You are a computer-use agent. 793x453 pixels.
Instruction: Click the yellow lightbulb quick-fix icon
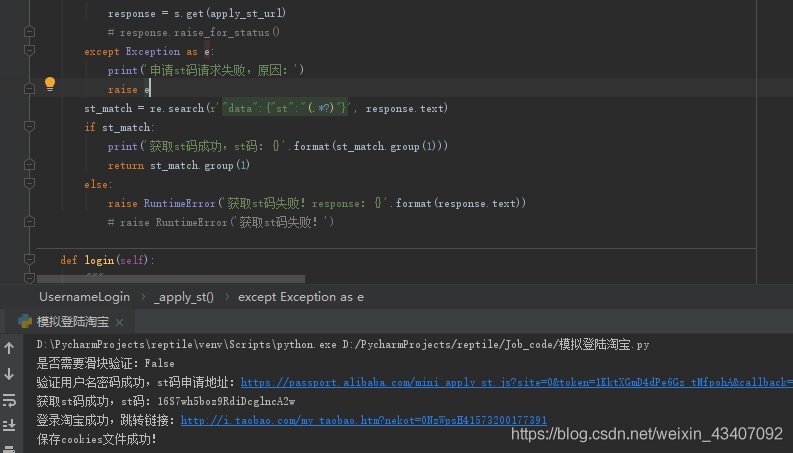point(49,85)
